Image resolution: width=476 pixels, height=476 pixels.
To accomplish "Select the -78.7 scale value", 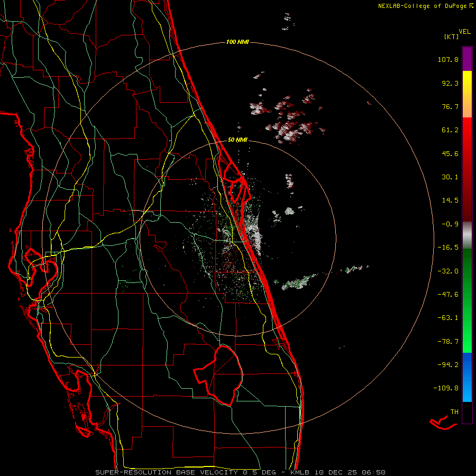I will click(x=448, y=342).
